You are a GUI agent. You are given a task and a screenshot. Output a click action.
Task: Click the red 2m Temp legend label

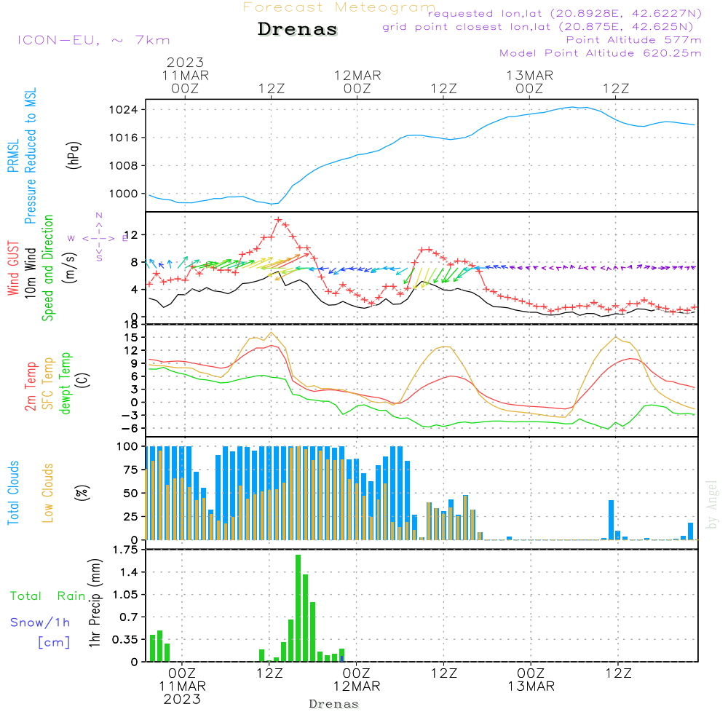31,386
